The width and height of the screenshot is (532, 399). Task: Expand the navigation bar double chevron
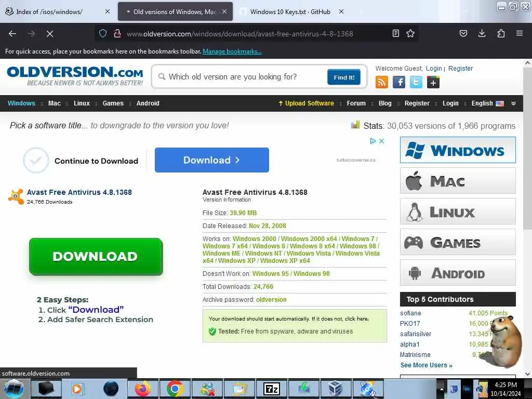[x=514, y=103]
